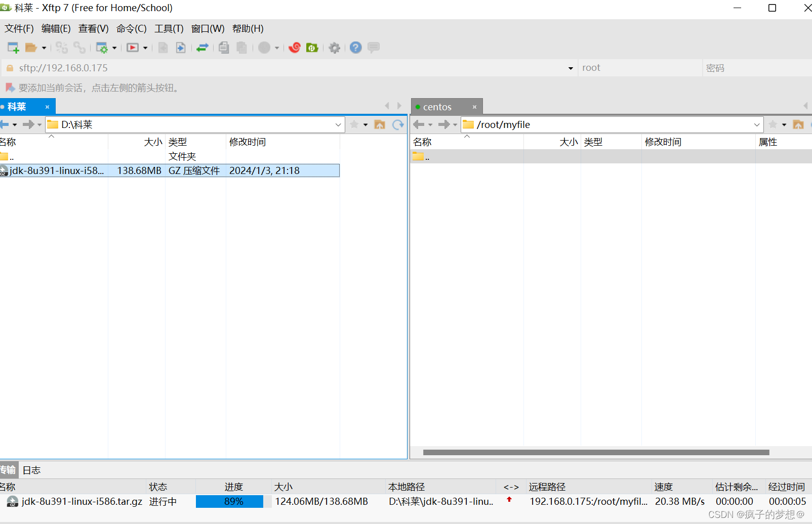
Task: Expand the /root/myfile path dropdown
Action: pos(757,125)
